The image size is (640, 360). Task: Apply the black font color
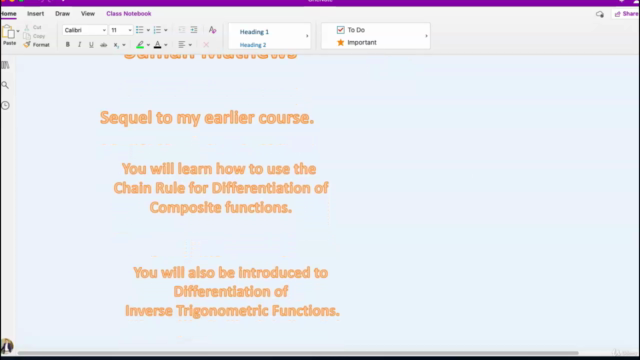click(158, 44)
